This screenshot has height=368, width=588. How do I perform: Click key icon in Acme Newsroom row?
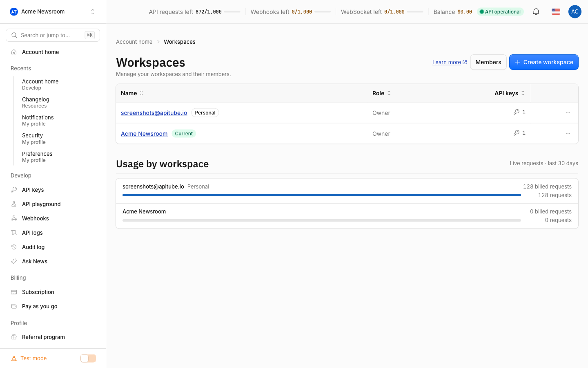coord(517,133)
